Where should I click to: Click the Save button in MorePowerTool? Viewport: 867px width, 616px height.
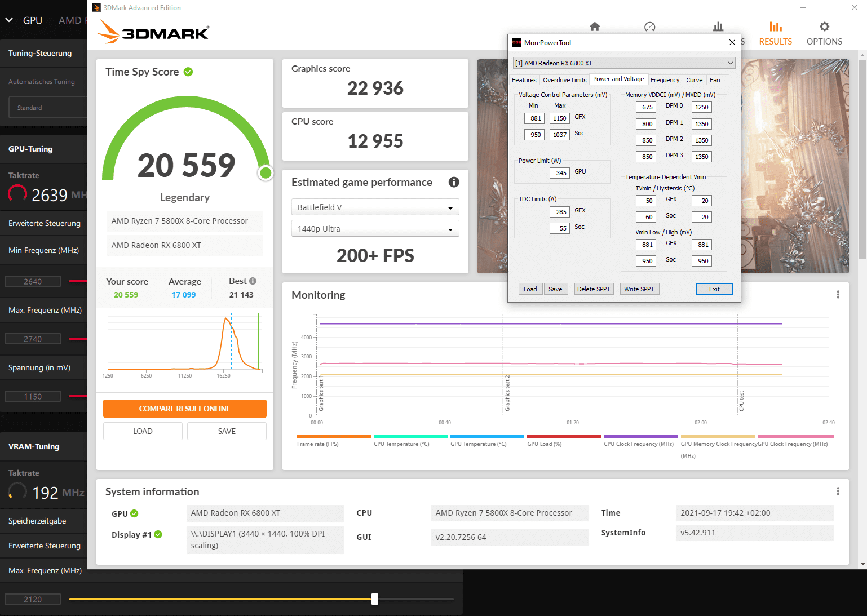pyautogui.click(x=555, y=289)
